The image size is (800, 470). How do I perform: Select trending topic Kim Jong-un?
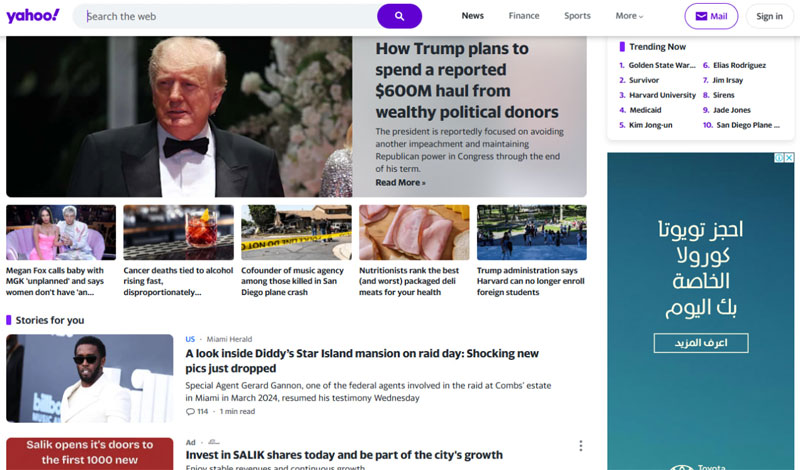651,125
